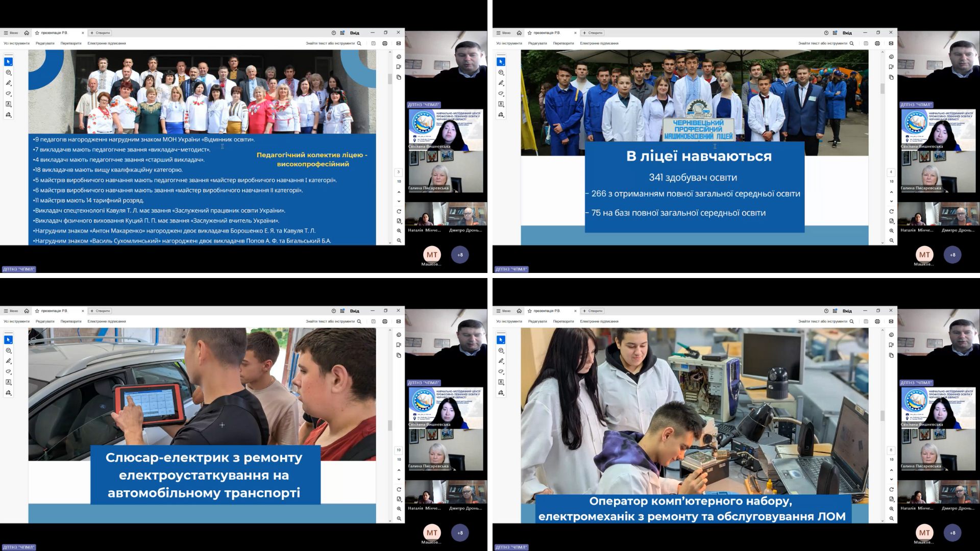This screenshot has height=551, width=980.
Task: Select the arrow tool in the page 3 window
Action: point(8,62)
